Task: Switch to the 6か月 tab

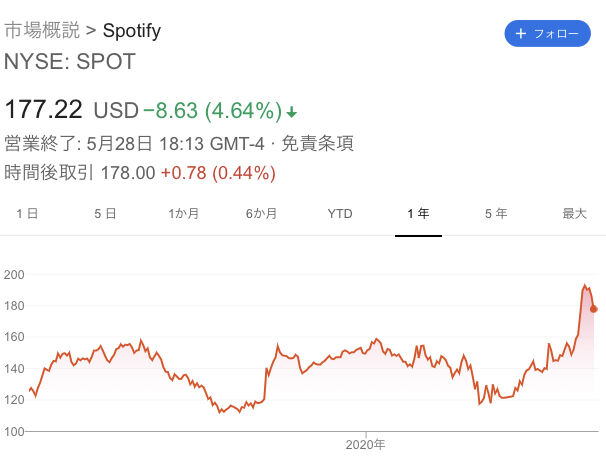Action: pos(261,213)
